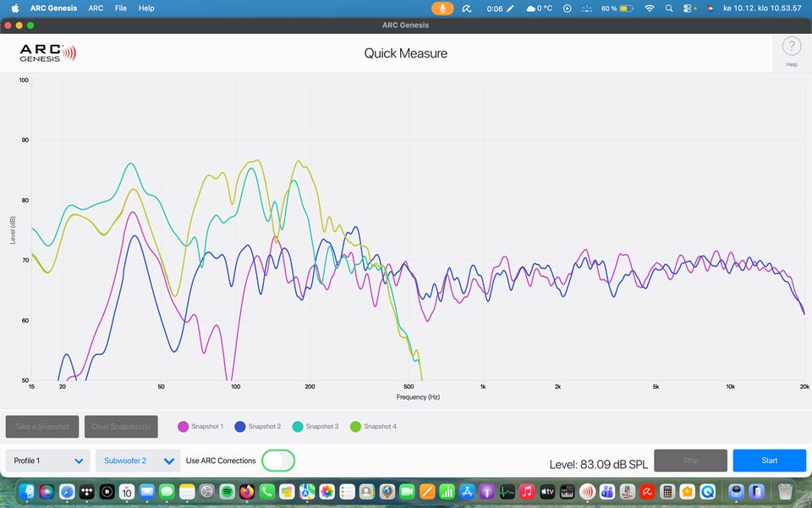Open the Avira menu bar icon
The height and width of the screenshot is (508, 812).
coord(467,8)
